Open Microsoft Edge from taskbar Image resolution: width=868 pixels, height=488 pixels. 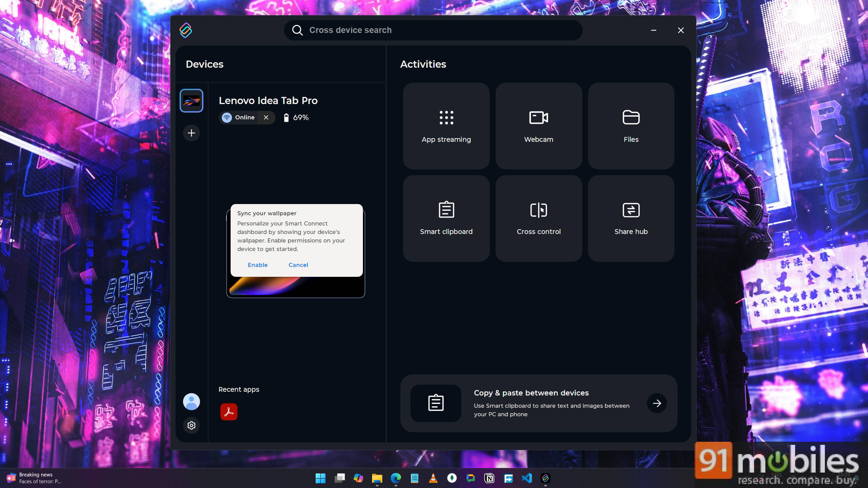(x=396, y=478)
